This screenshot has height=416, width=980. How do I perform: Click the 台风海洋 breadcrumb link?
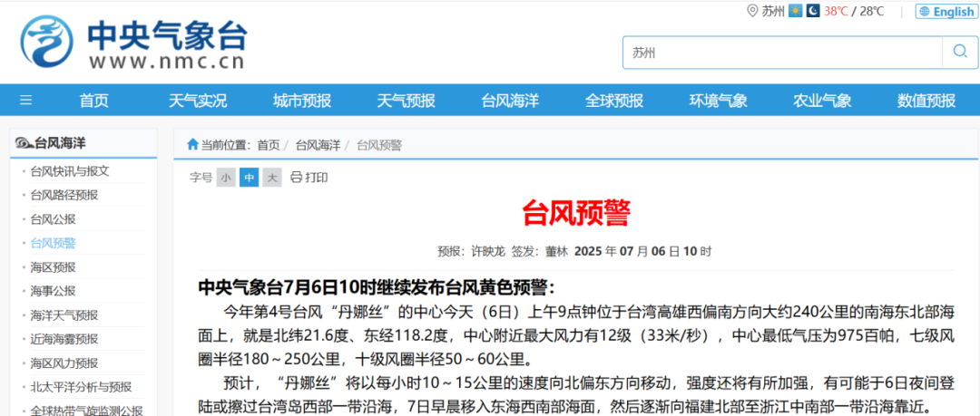coord(318,145)
